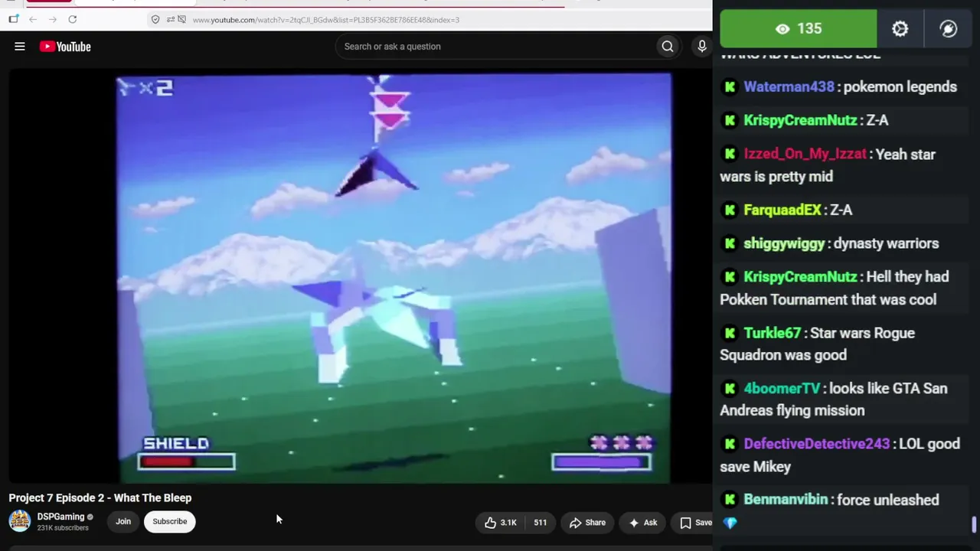Viewport: 980px width, 551px height.
Task: Click Kick badge beside shiggywiggy
Action: pyautogui.click(x=730, y=243)
